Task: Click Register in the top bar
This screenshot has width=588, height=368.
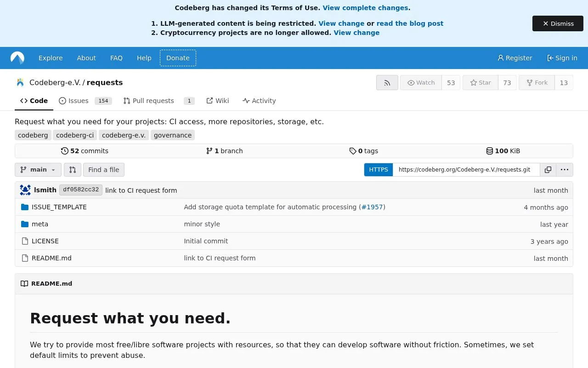Action: pos(514,58)
